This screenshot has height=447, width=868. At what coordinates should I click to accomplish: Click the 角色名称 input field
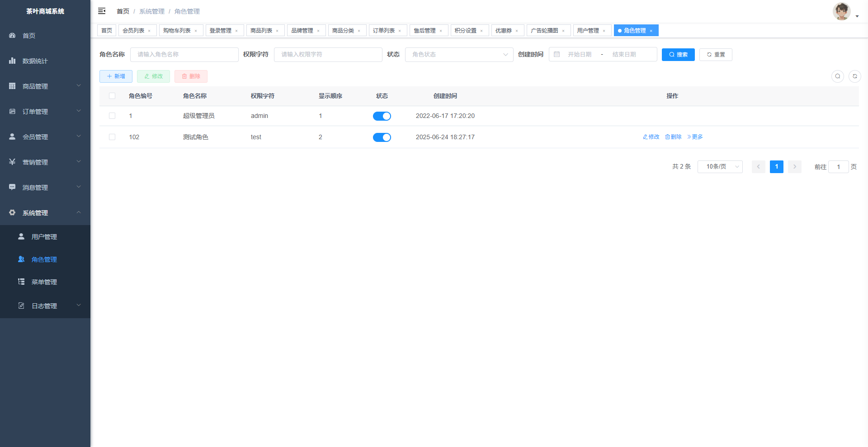click(x=184, y=54)
